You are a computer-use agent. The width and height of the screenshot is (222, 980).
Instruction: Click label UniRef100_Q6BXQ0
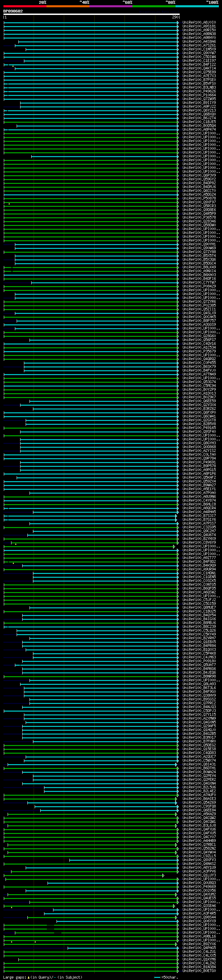pos(199,114)
